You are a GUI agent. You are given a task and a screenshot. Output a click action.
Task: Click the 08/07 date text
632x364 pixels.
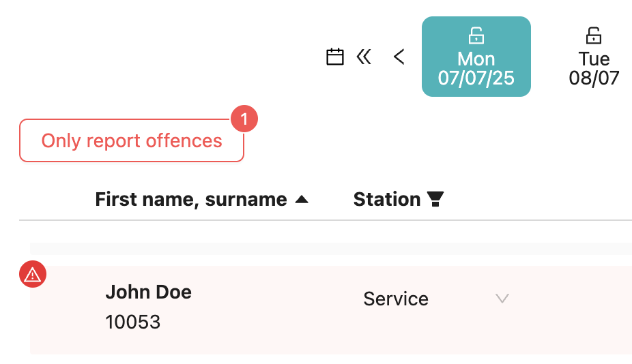(594, 78)
